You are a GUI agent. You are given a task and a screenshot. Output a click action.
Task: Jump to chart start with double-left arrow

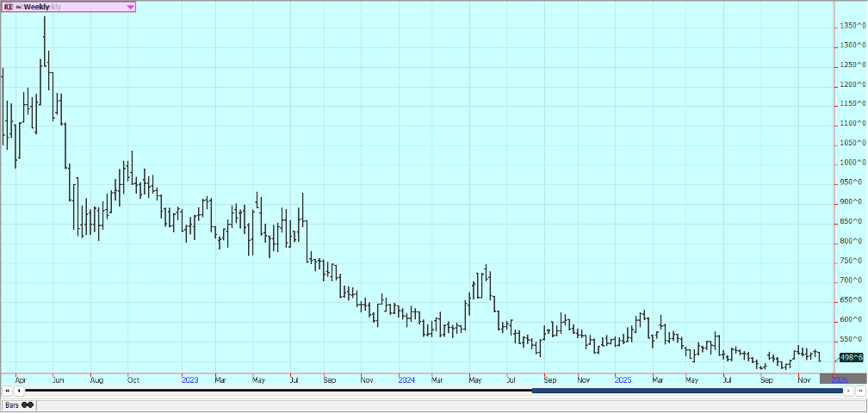pyautogui.click(x=8, y=391)
